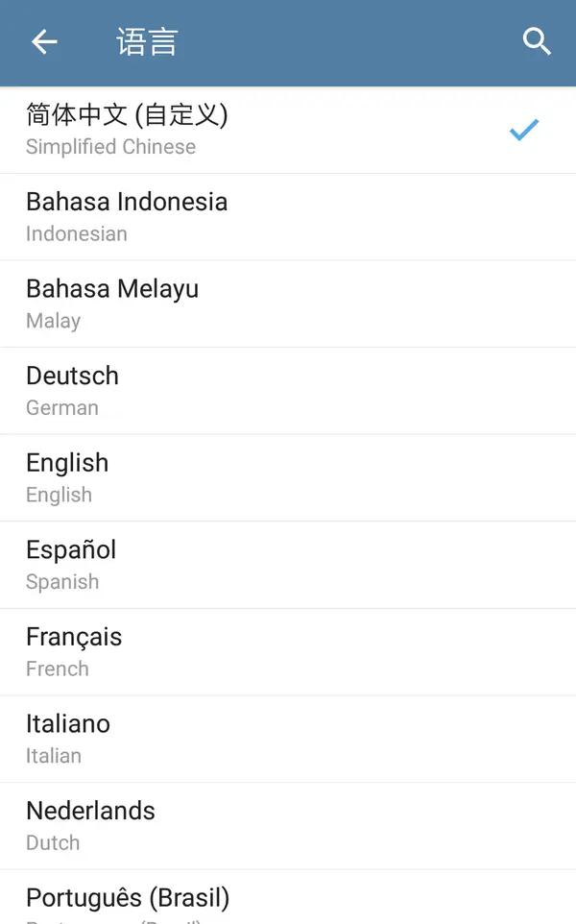
Task: Pick Español as the app language
Action: pyautogui.click(x=71, y=550)
